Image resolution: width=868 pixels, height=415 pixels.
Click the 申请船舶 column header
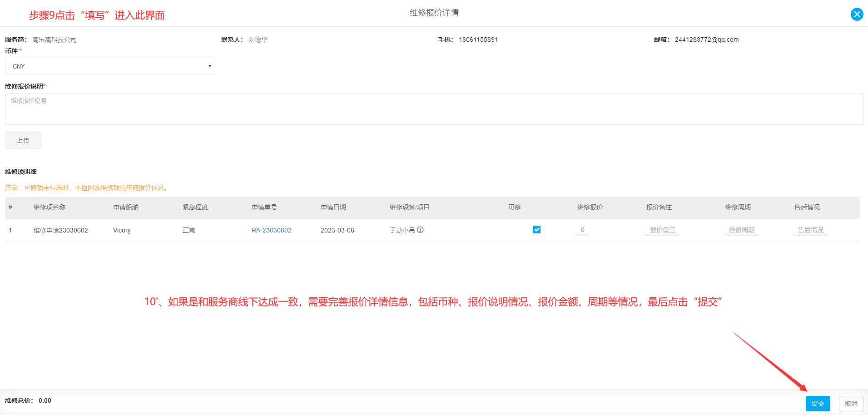pyautogui.click(x=126, y=207)
